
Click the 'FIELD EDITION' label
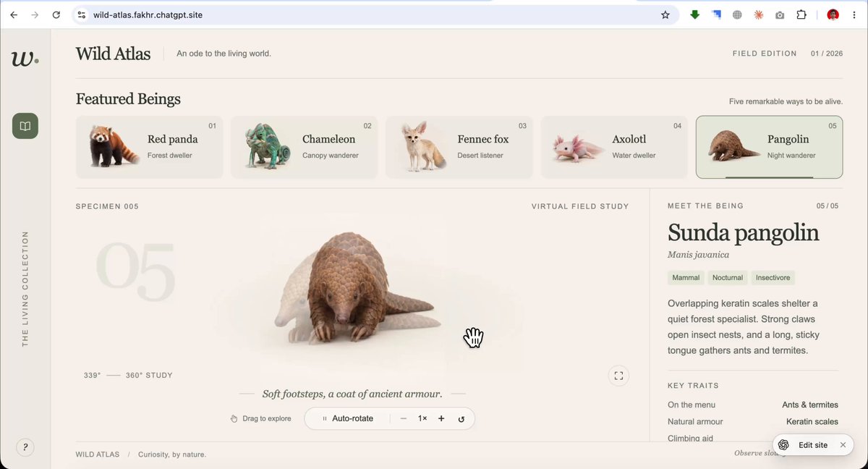tap(765, 54)
